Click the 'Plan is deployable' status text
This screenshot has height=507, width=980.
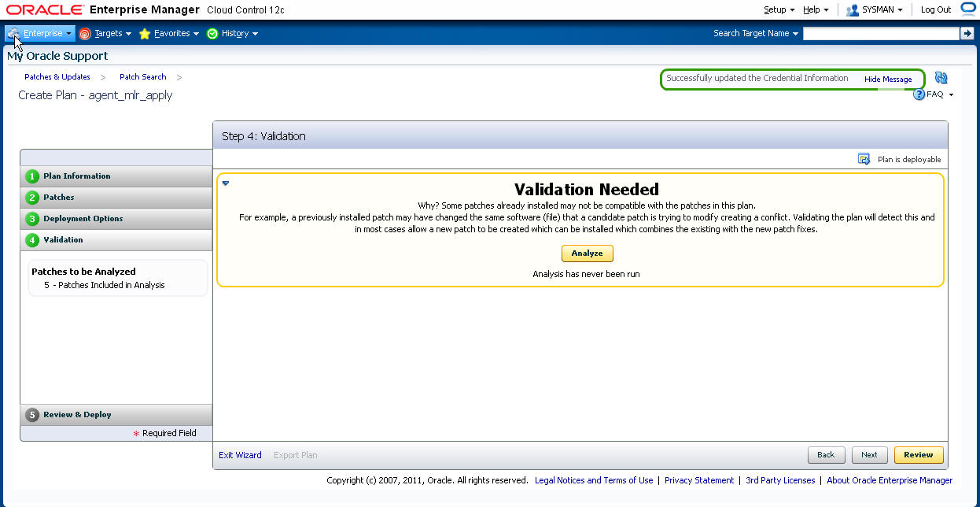coord(909,160)
